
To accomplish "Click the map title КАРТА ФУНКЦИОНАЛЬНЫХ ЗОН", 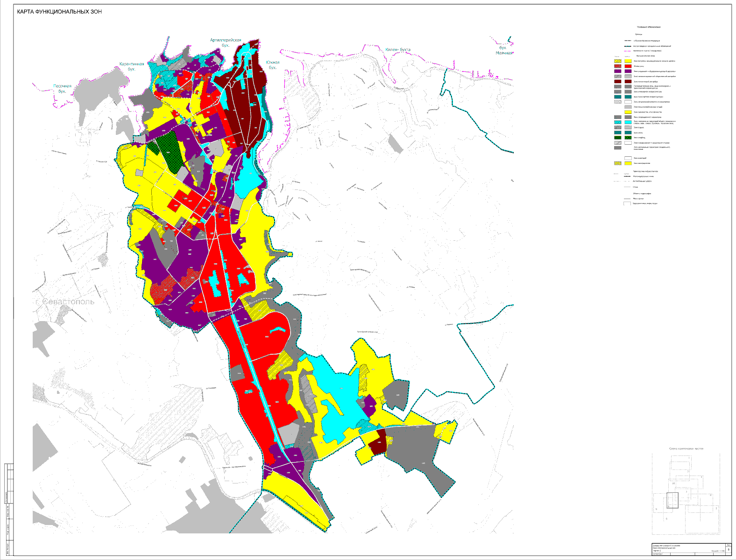I will [x=59, y=12].
